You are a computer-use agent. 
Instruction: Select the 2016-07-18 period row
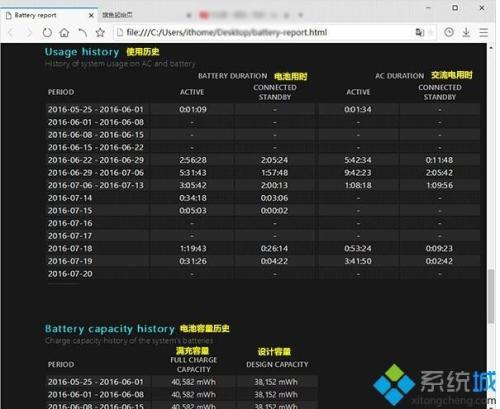[263, 249]
